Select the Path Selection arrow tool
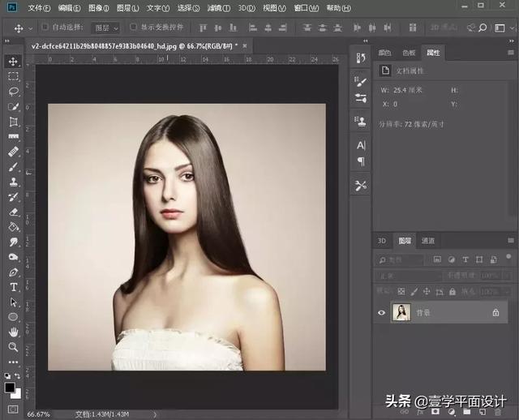Screen dimensions: 519x420 point(13,302)
